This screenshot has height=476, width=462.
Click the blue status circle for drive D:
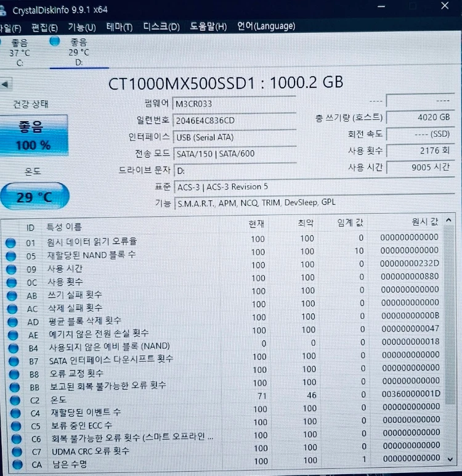pyautogui.click(x=55, y=41)
